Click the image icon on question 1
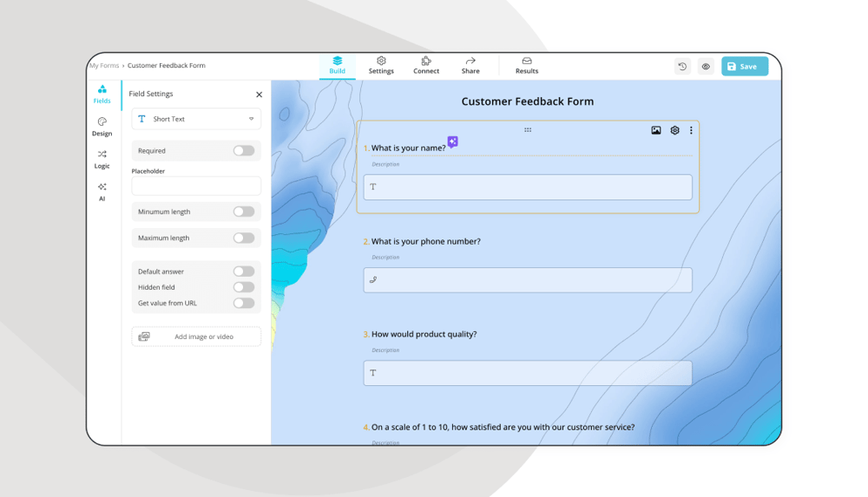Viewport: 868px width, 497px height. [x=656, y=130]
